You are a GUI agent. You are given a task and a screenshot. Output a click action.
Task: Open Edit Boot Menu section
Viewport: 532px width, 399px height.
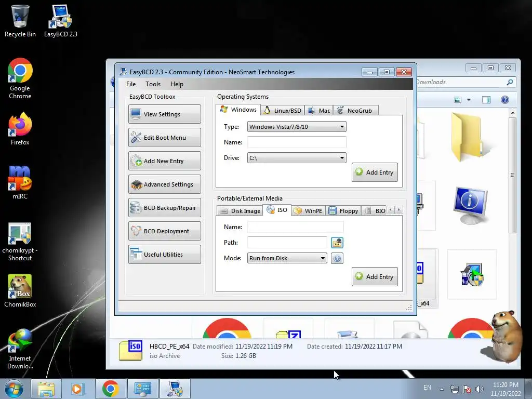[x=165, y=137]
